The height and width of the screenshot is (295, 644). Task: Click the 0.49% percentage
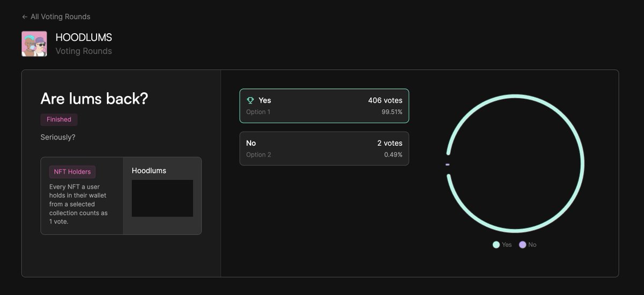[393, 155]
